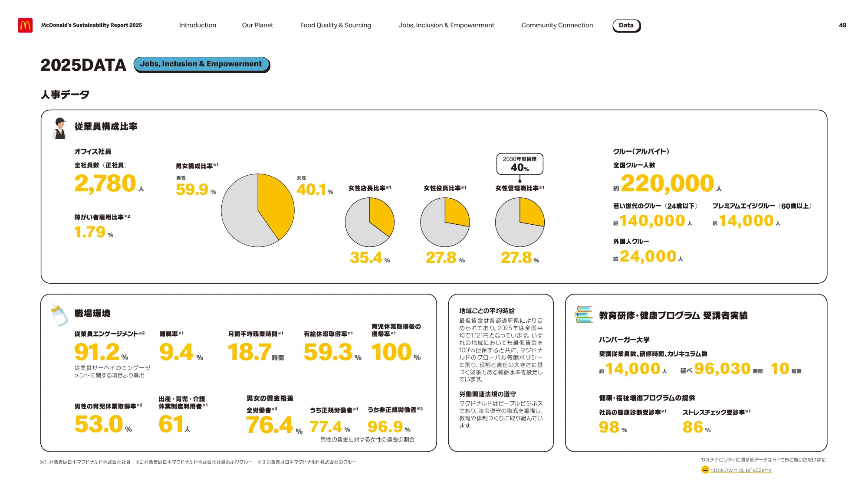
Task: Click the McDonald's Sustainability Report 2025 title
Action: [x=92, y=25]
